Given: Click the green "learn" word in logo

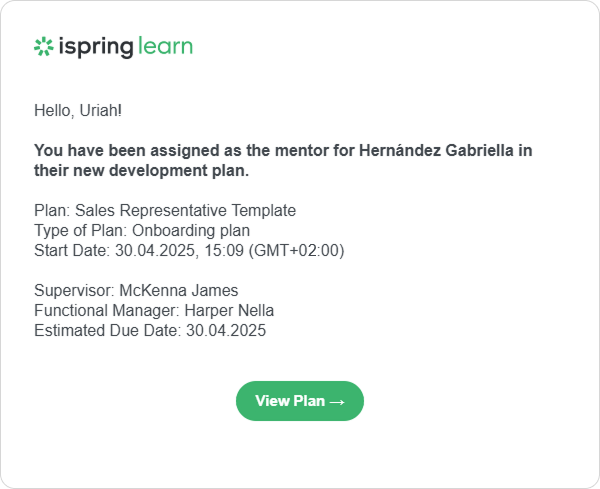Looking at the screenshot, I should pos(165,46).
